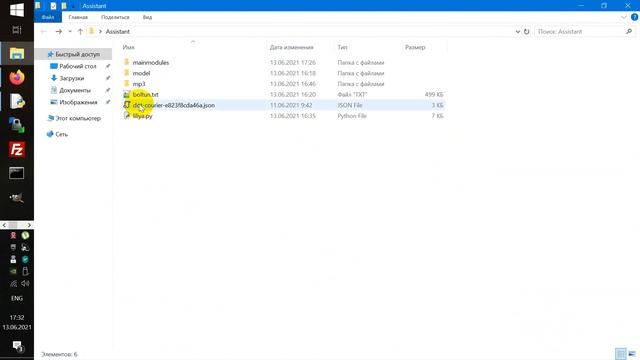Sort by Размер column header
The image size is (640, 360).
click(x=415, y=47)
